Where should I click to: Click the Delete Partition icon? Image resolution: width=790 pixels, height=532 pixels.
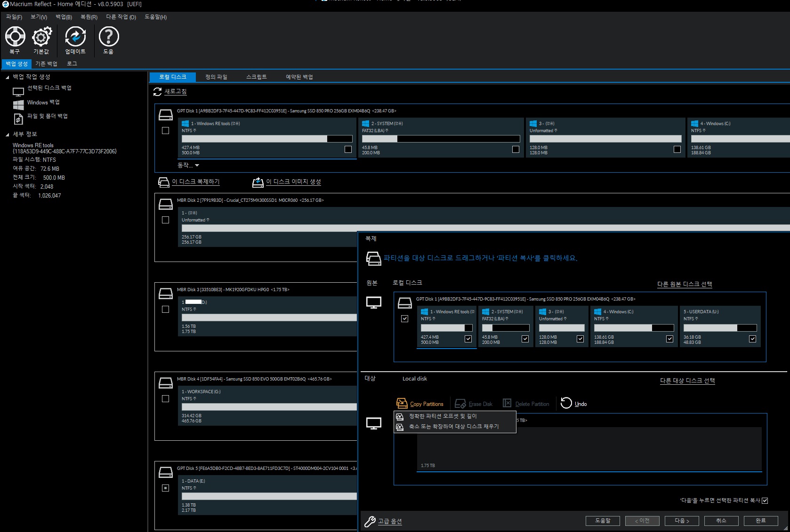pyautogui.click(x=507, y=403)
